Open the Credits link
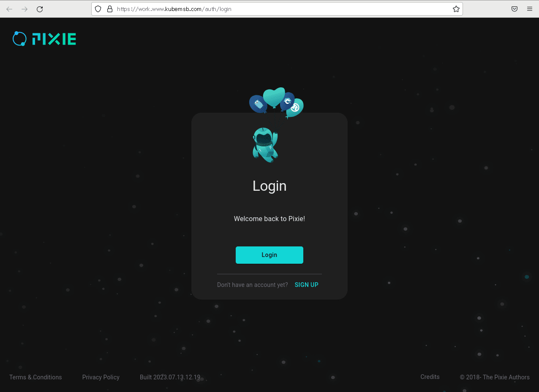This screenshot has width=539, height=392. tap(430, 377)
